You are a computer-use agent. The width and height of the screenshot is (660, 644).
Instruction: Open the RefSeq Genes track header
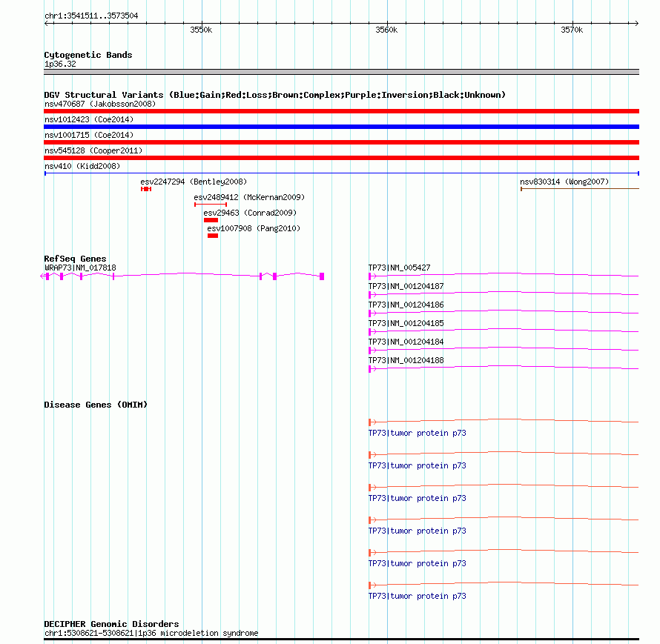pos(75,259)
